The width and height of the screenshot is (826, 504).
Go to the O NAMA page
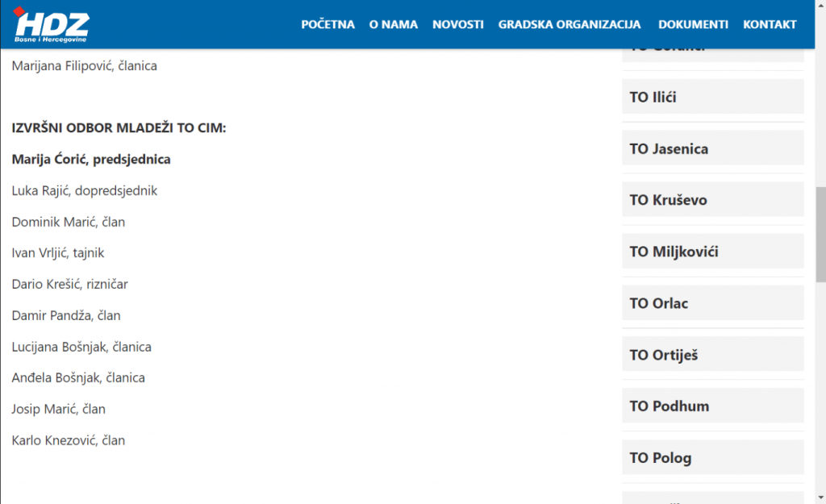click(x=394, y=24)
